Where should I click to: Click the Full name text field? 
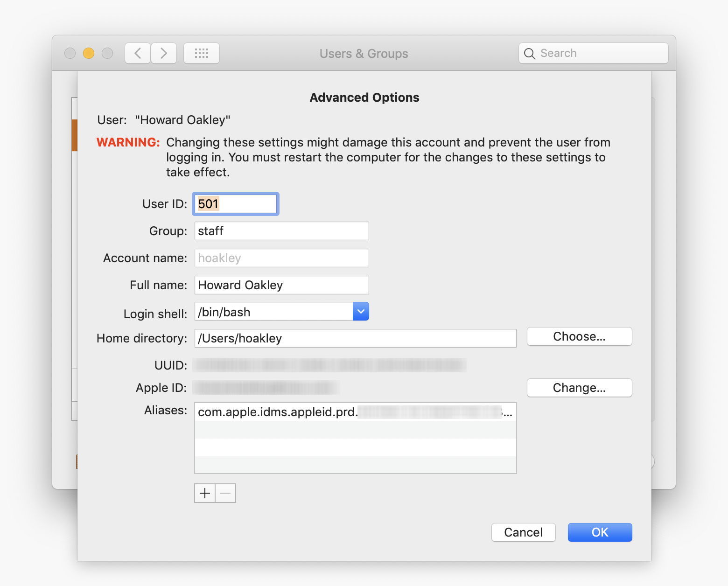(281, 285)
